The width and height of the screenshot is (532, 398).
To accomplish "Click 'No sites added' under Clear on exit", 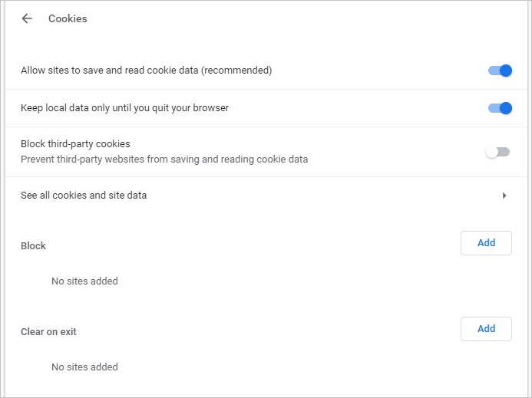I will point(84,367).
